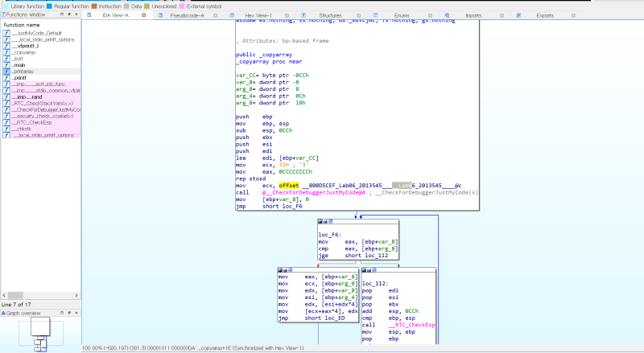Switch to the Pseudocode-A tab
644x353 pixels.
click(187, 15)
